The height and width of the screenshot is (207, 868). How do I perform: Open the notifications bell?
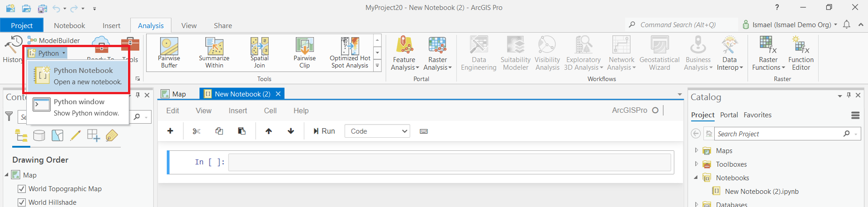(847, 24)
